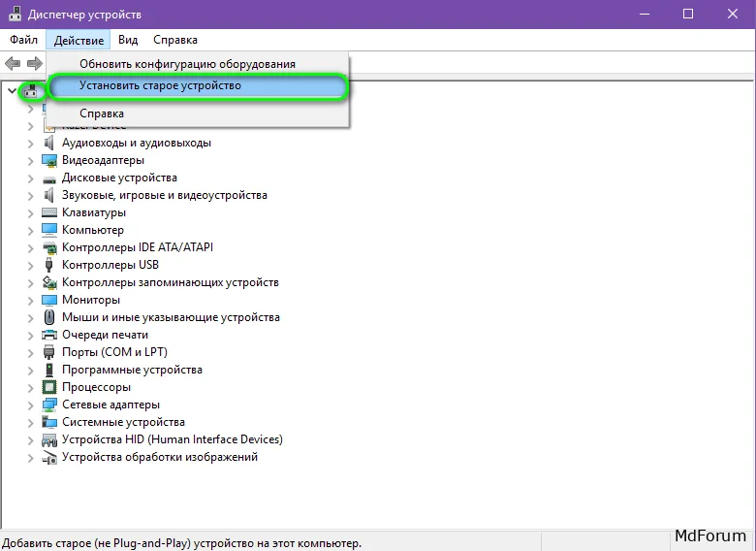
Task: Click Справка in the dropdown menu
Action: click(x=102, y=113)
